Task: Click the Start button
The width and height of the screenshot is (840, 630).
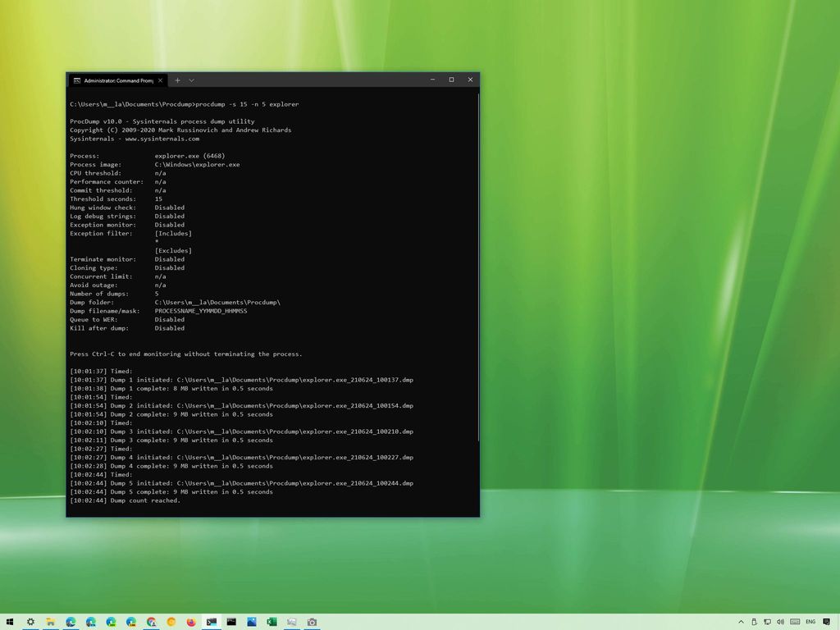Action: 11,622
